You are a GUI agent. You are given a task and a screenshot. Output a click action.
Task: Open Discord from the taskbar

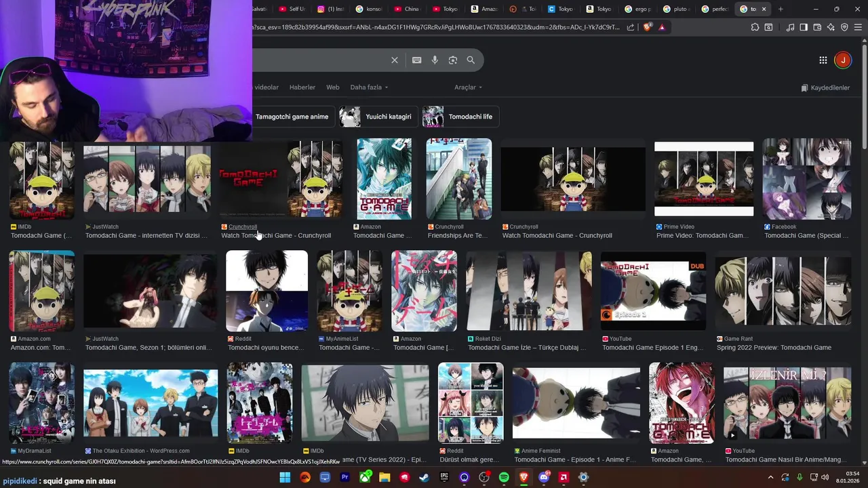[x=543, y=477]
